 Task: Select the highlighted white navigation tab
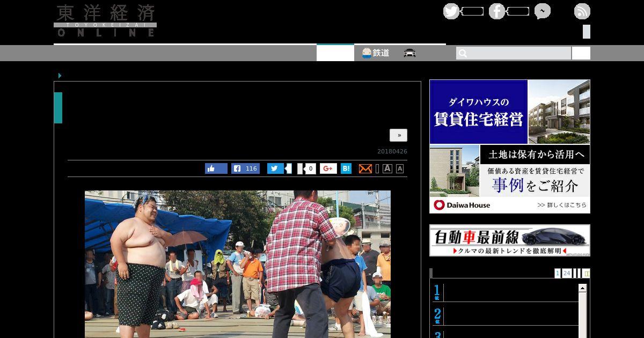[335, 53]
